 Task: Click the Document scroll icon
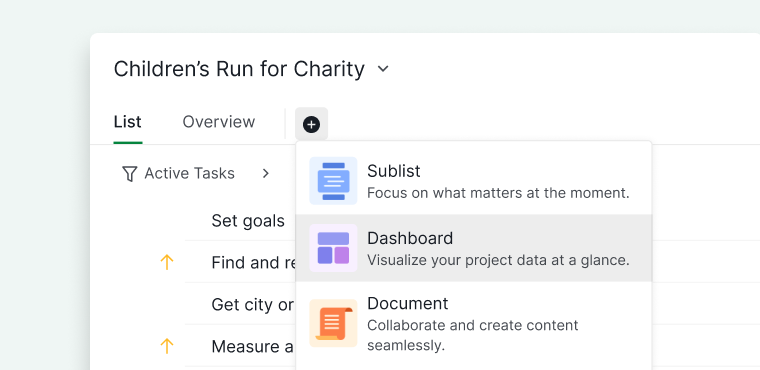[333, 323]
